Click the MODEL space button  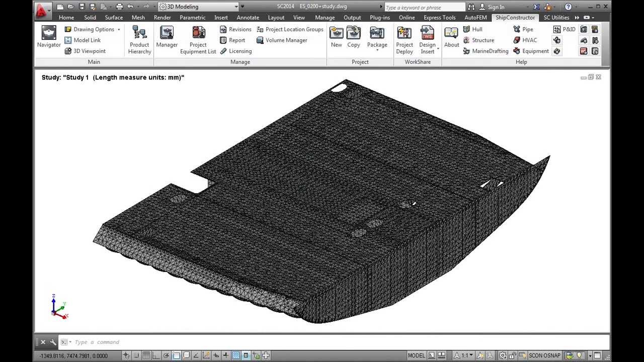pos(417,355)
